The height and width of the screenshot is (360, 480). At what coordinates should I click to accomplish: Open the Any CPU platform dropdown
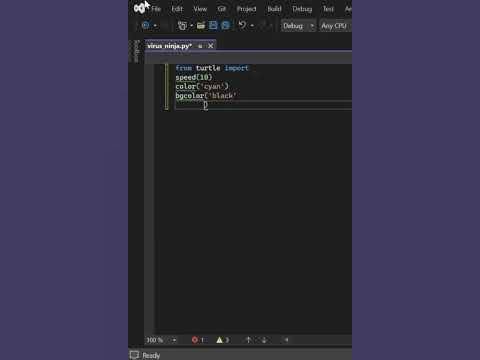click(x=335, y=26)
